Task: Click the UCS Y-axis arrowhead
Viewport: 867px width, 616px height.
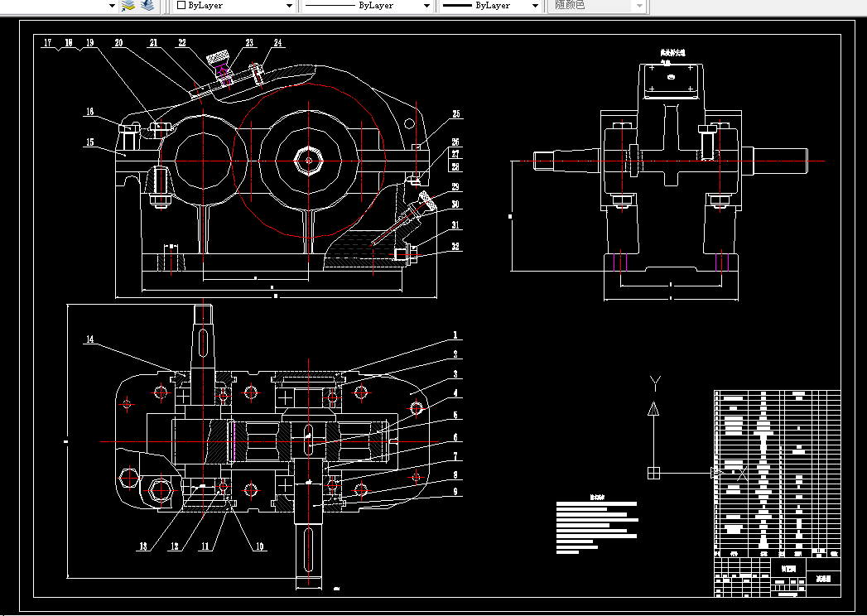Action: 654,409
